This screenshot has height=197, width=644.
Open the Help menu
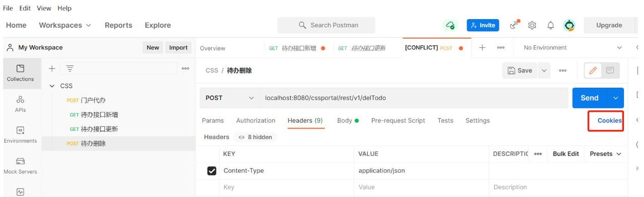point(64,8)
